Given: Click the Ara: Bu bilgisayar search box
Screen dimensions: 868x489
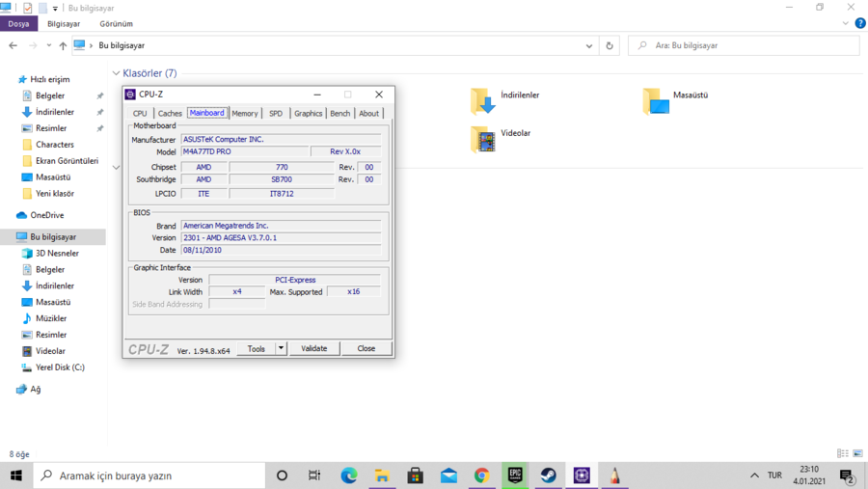Looking at the screenshot, I should tap(744, 45).
